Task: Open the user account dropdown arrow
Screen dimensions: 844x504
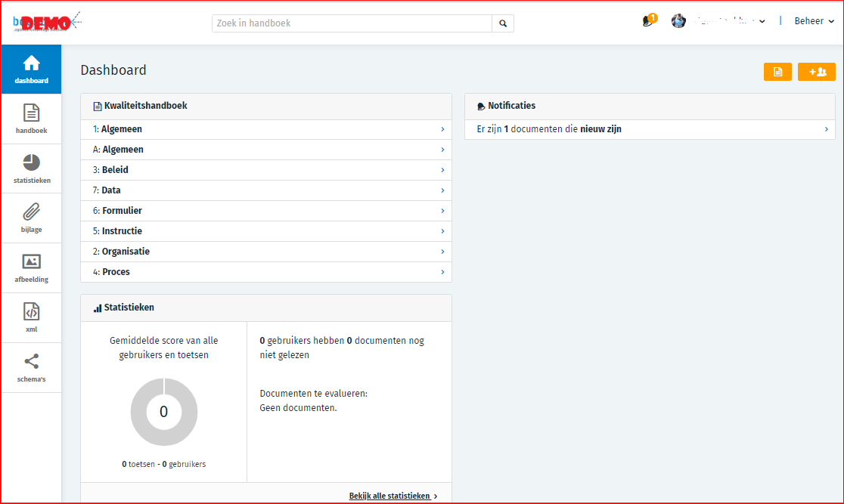Action: click(x=762, y=21)
